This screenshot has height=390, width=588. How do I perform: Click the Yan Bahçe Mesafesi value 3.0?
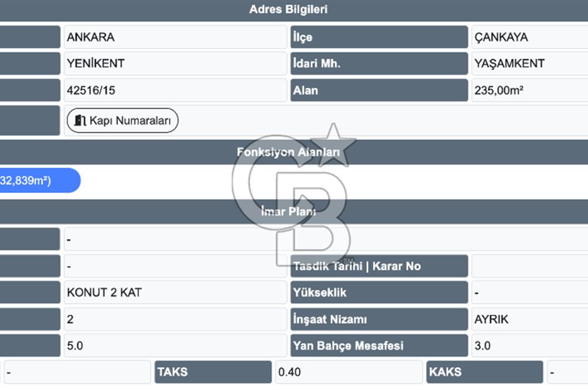pyautogui.click(x=529, y=345)
